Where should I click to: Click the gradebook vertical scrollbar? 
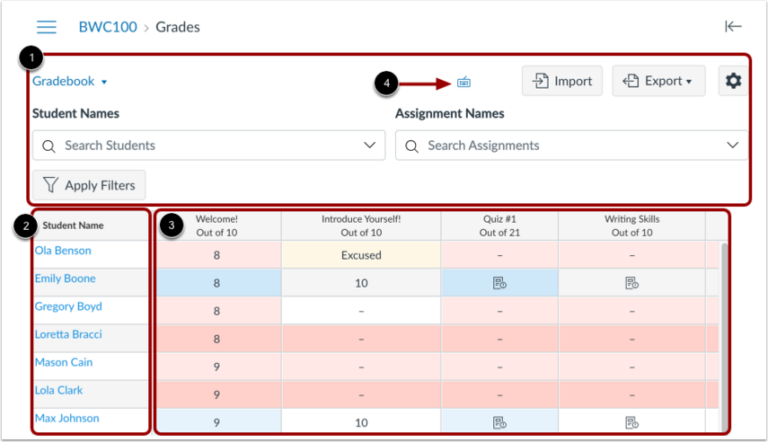(x=724, y=330)
